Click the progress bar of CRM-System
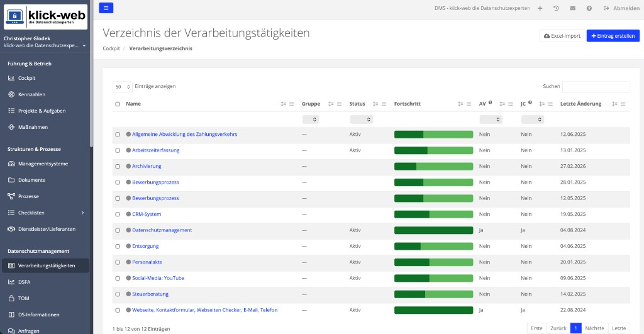Image resolution: width=644 pixels, height=334 pixels. [433, 214]
